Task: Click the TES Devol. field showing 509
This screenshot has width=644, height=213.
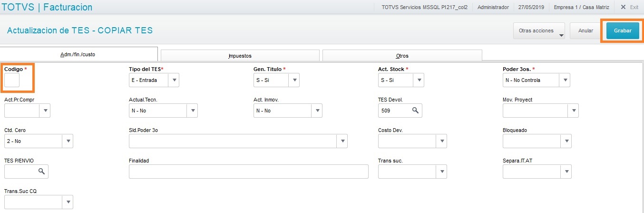Action: click(x=400, y=111)
